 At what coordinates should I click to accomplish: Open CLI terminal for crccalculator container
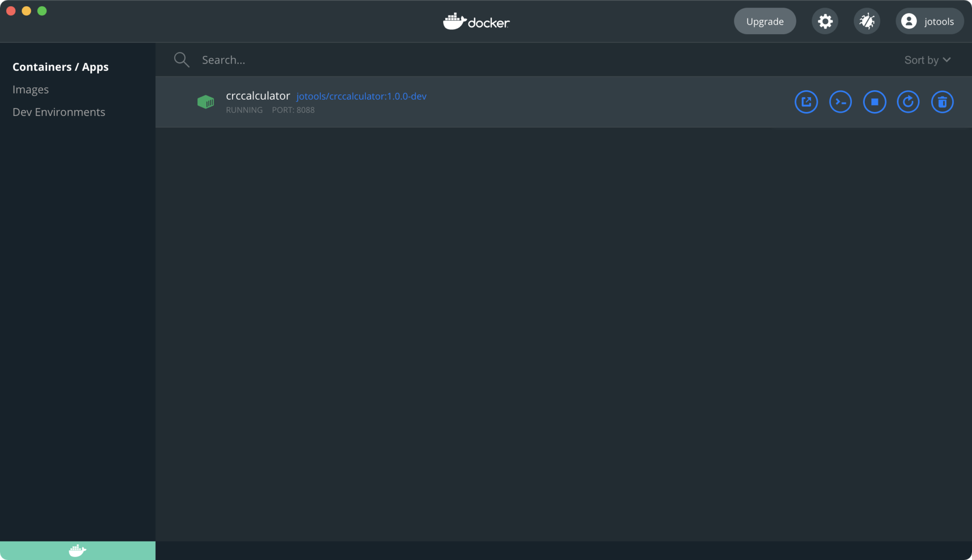pyautogui.click(x=840, y=102)
